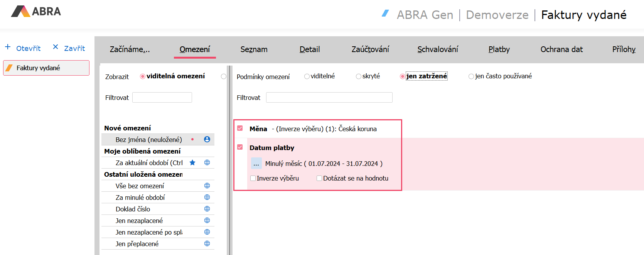Click the star icon next to Za aktuální období

pos(192,162)
